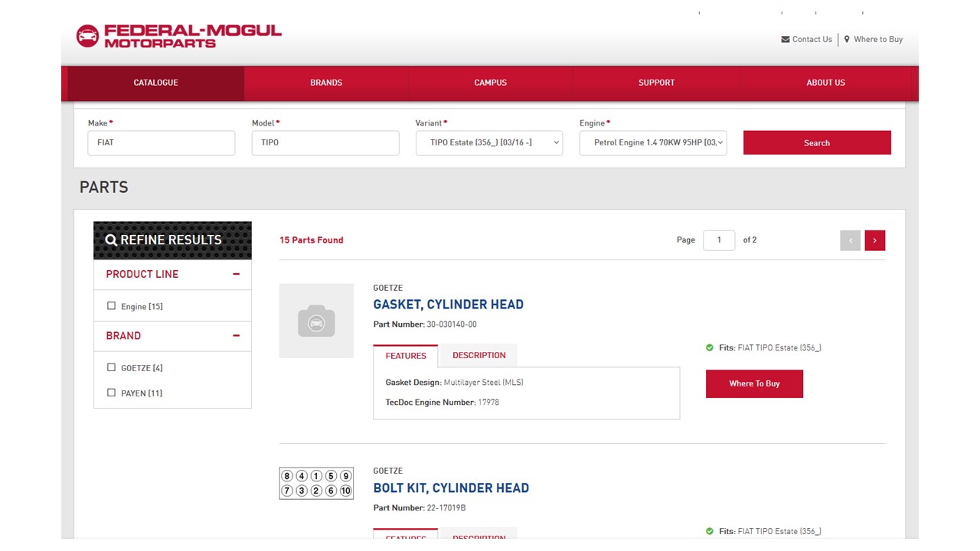Click the Where to Buy pin icon
The width and height of the screenshot is (980, 551).
point(847,40)
